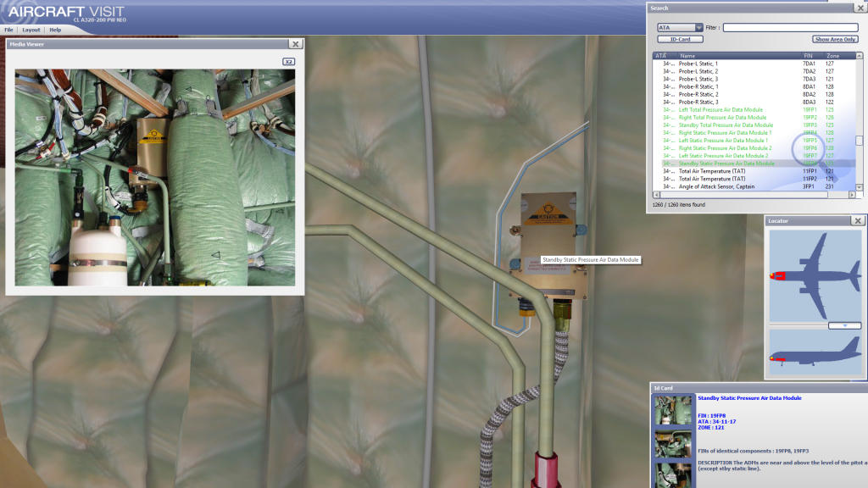Click the results list scroll-down arrow

[860, 187]
